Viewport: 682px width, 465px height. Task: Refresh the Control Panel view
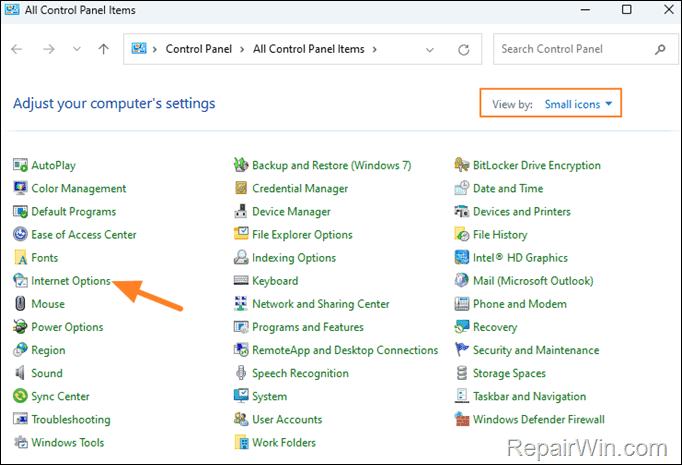(x=464, y=50)
